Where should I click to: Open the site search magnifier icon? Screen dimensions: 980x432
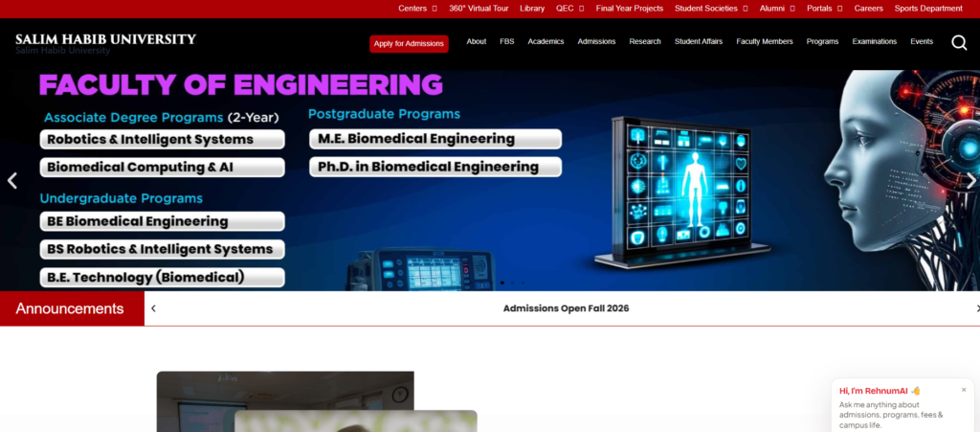pyautogui.click(x=959, y=42)
